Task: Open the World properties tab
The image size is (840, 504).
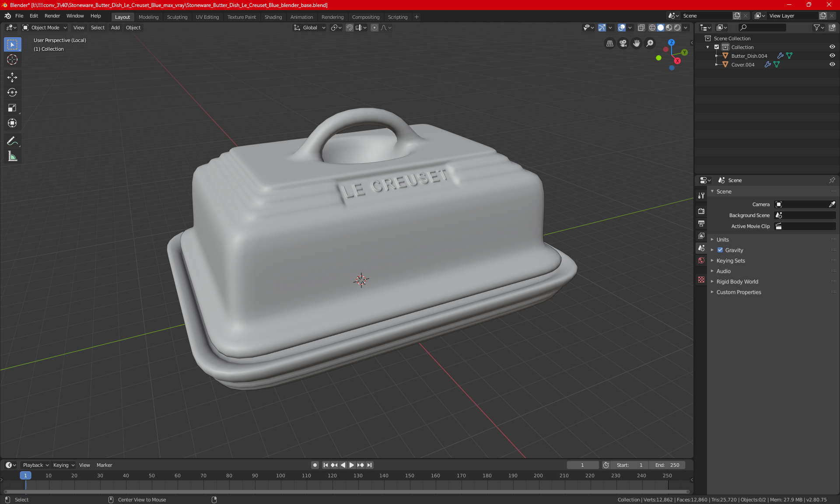Action: point(701,260)
